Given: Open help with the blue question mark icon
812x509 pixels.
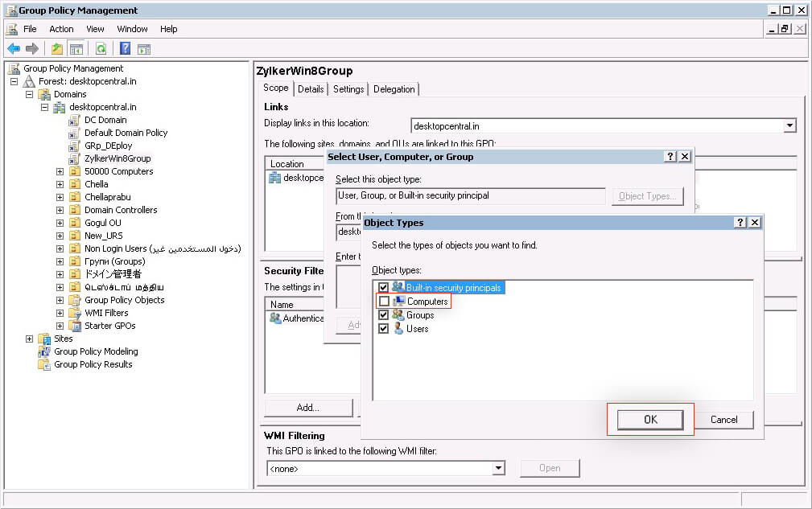Looking at the screenshot, I should (x=126, y=48).
